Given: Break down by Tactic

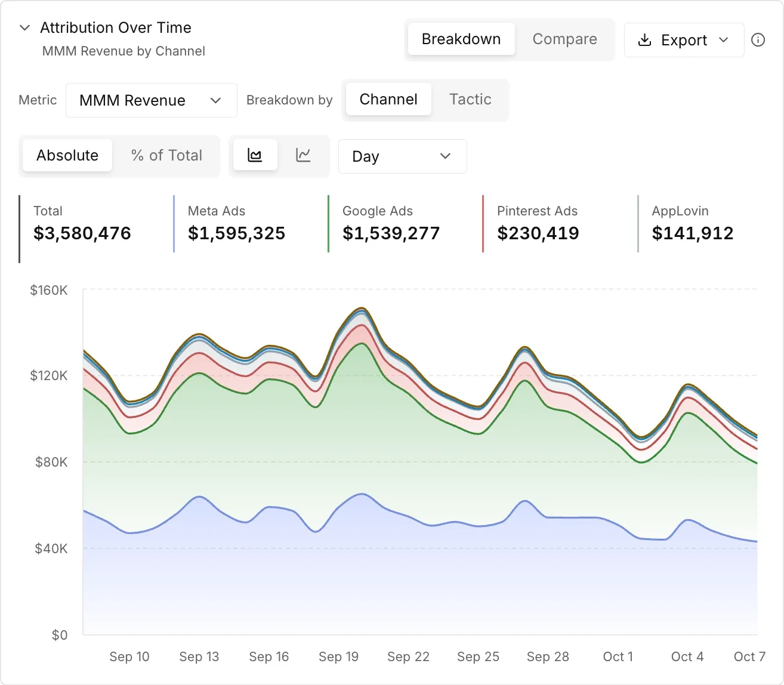Looking at the screenshot, I should 470,99.
